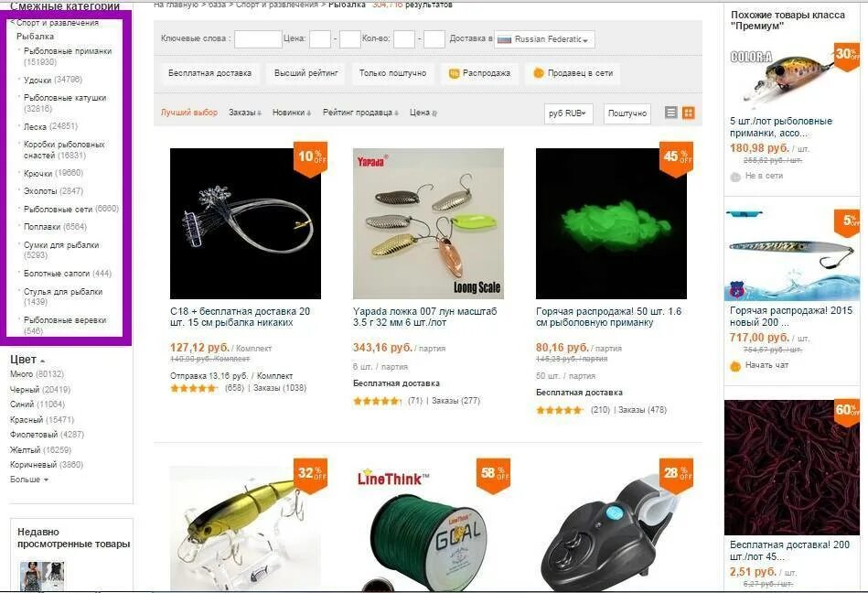Toggle the Только поштучно filter
This screenshot has height=593, width=868.
click(392, 73)
